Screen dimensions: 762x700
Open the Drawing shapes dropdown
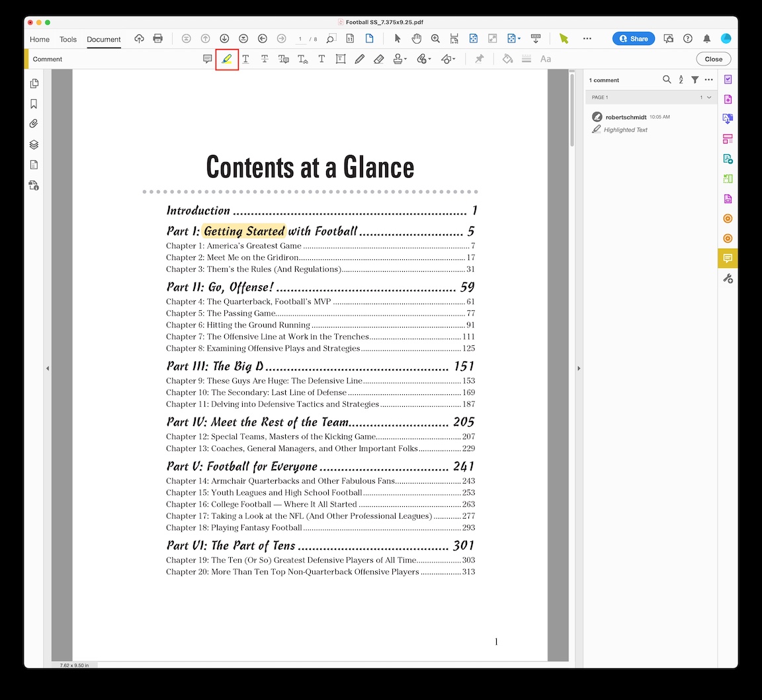448,59
